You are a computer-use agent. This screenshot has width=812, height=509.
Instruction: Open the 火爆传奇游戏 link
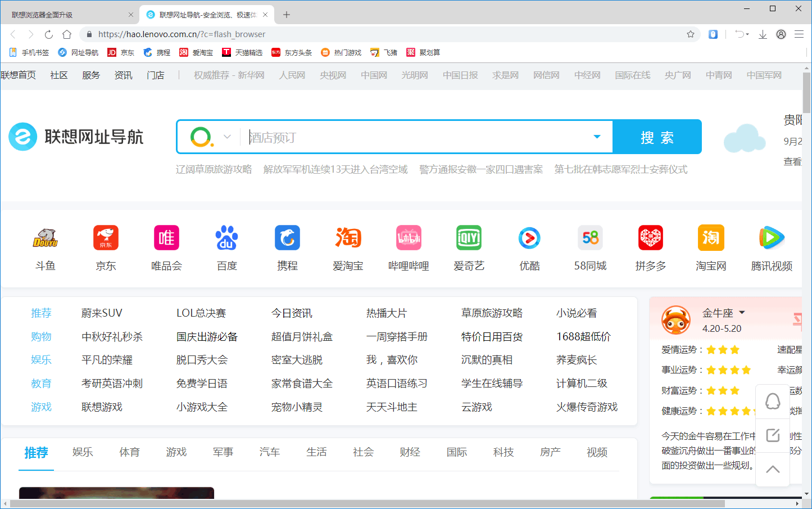click(x=587, y=407)
